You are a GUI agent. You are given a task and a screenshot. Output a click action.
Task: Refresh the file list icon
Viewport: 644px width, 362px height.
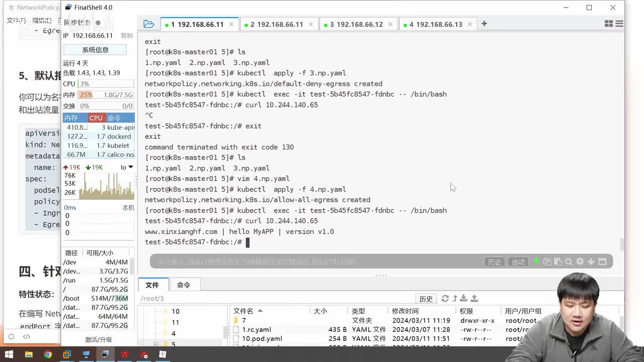[445, 299]
